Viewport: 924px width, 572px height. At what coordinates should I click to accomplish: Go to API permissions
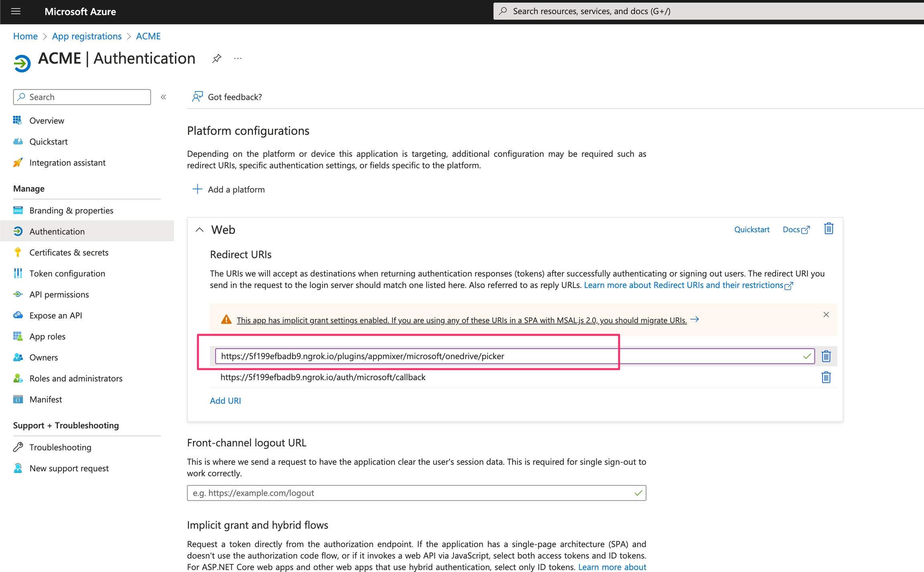pyautogui.click(x=59, y=294)
